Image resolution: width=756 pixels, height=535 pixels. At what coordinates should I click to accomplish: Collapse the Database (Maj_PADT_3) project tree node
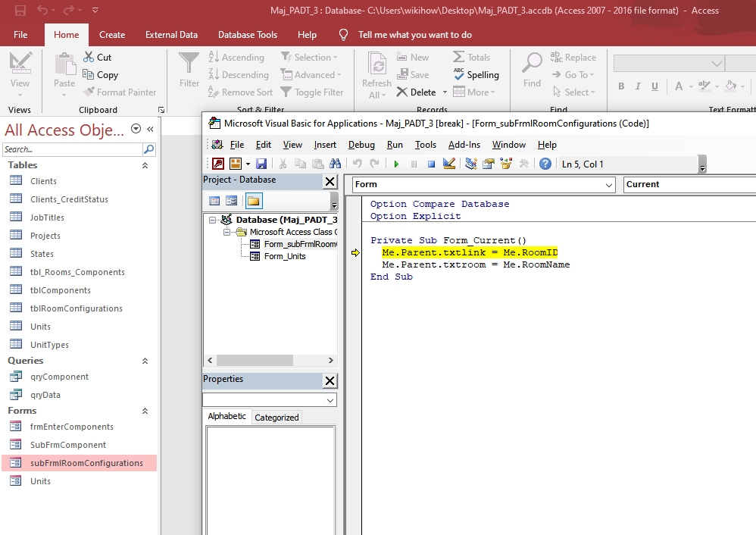[x=212, y=220]
